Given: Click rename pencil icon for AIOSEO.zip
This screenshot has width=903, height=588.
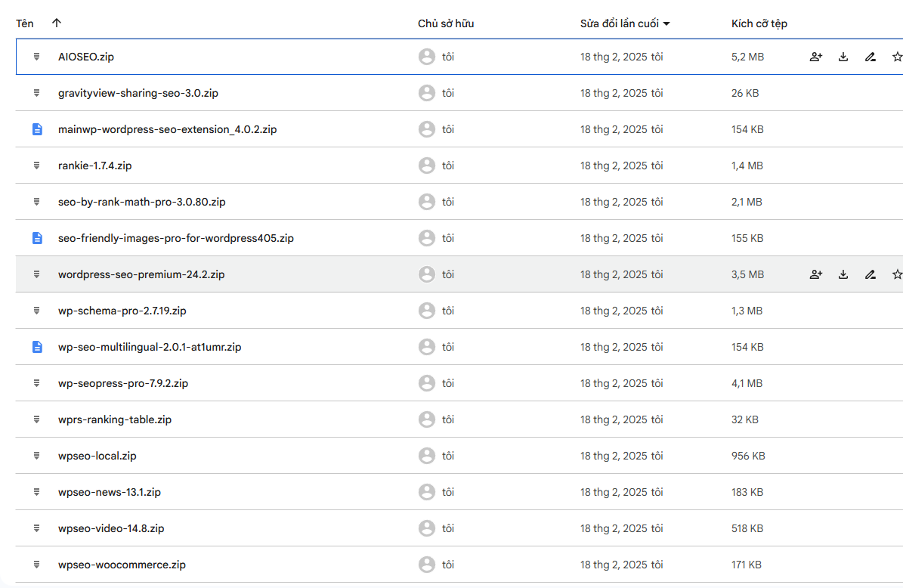Looking at the screenshot, I should coord(871,57).
